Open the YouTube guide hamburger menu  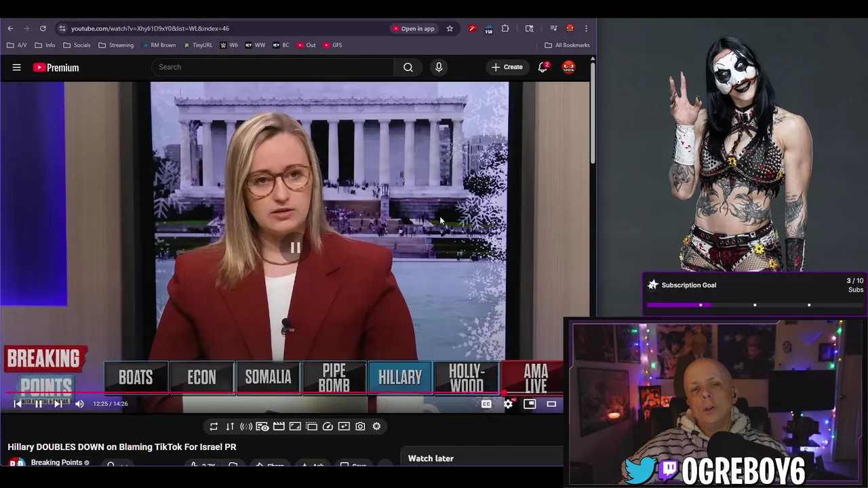(x=16, y=67)
